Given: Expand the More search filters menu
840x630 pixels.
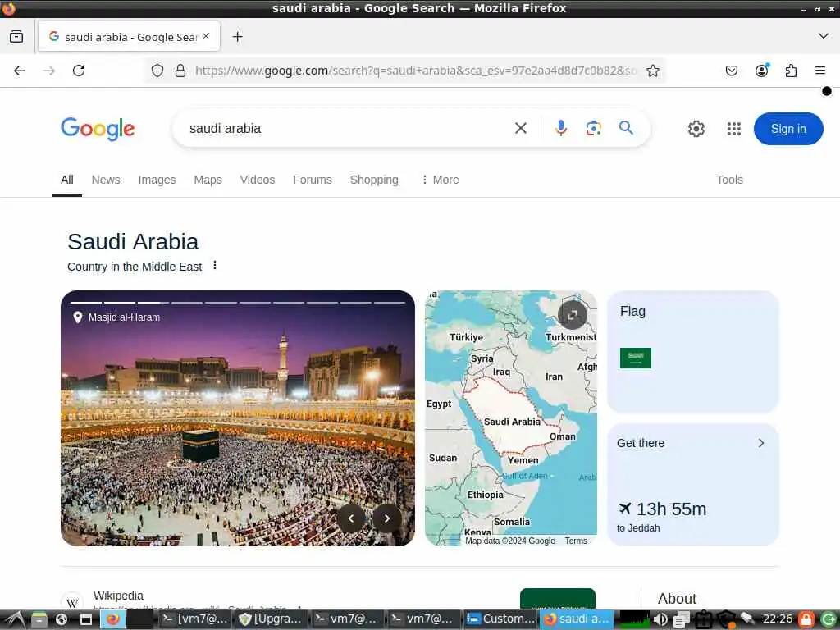Looking at the screenshot, I should pyautogui.click(x=440, y=180).
